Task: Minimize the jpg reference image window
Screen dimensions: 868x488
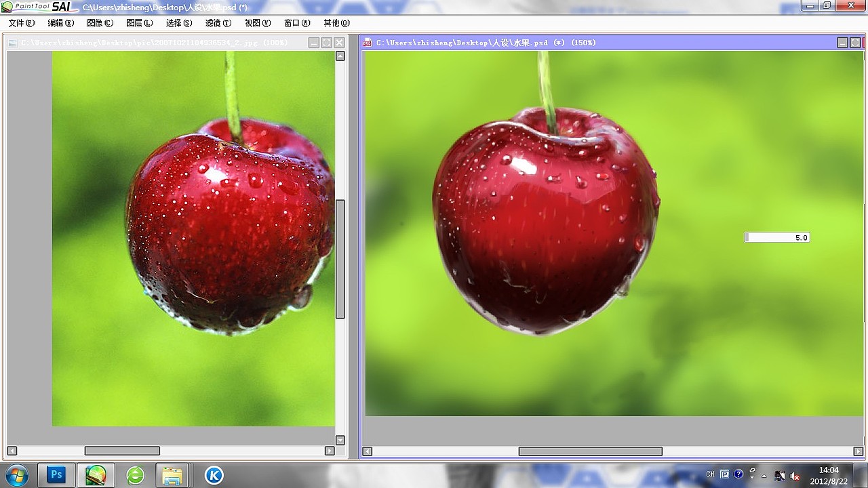Action: point(314,43)
